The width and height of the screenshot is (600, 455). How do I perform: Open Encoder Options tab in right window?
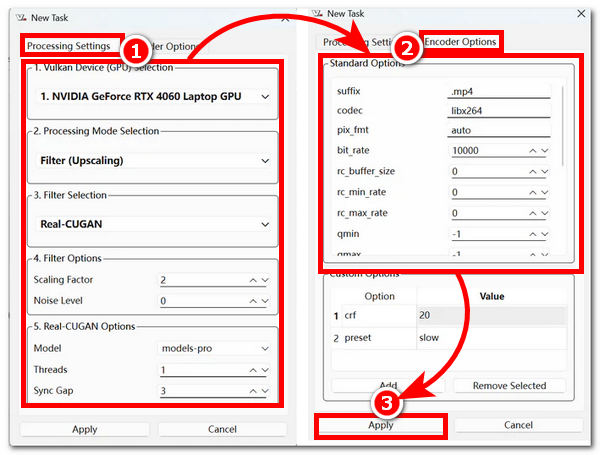point(460,42)
